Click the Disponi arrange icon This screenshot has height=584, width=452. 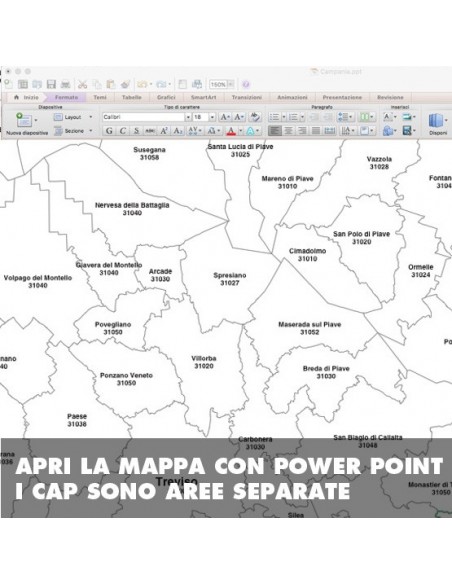pos(436,121)
